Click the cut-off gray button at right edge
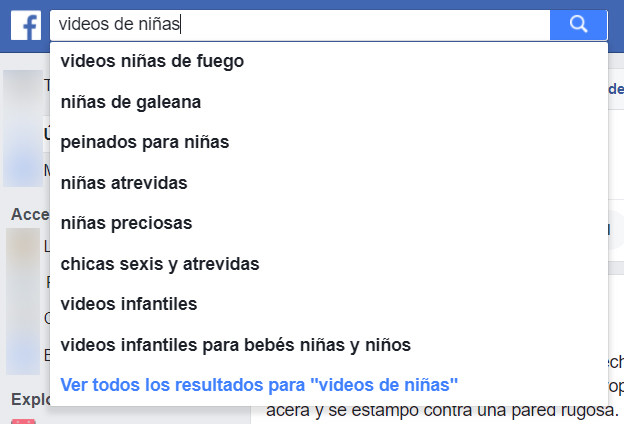This screenshot has height=424, width=624. coord(615,231)
